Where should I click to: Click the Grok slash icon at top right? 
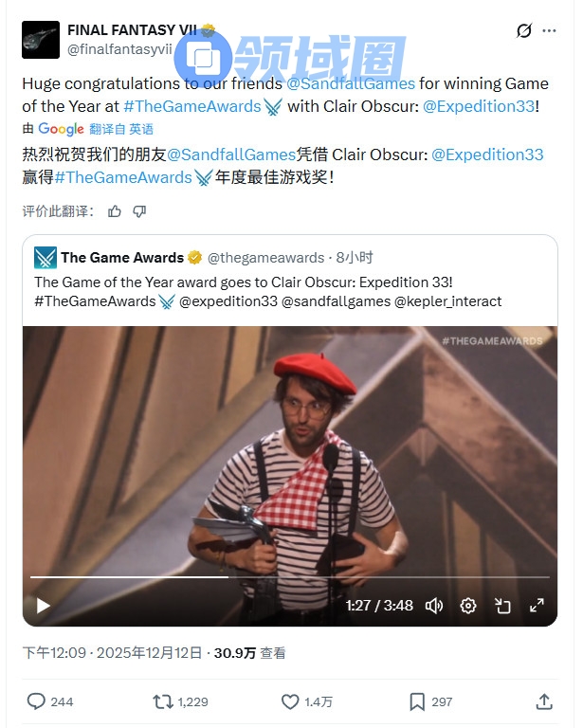pos(524,30)
